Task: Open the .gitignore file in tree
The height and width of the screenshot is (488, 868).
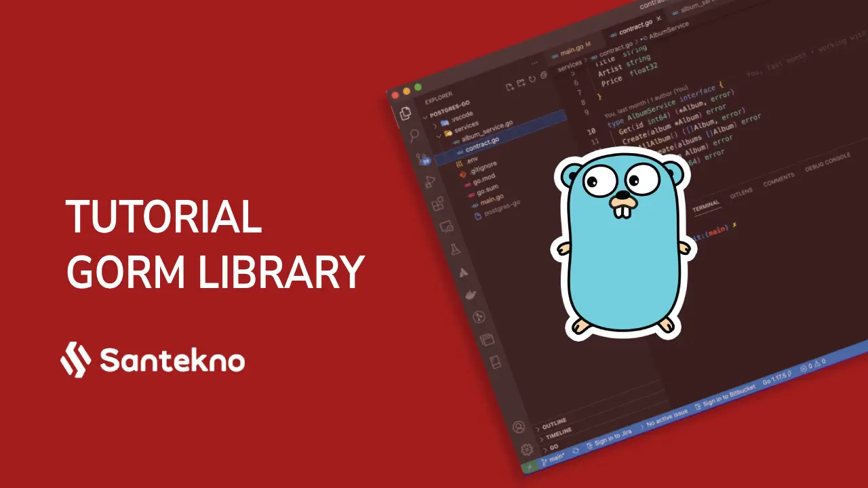Action: coord(479,169)
